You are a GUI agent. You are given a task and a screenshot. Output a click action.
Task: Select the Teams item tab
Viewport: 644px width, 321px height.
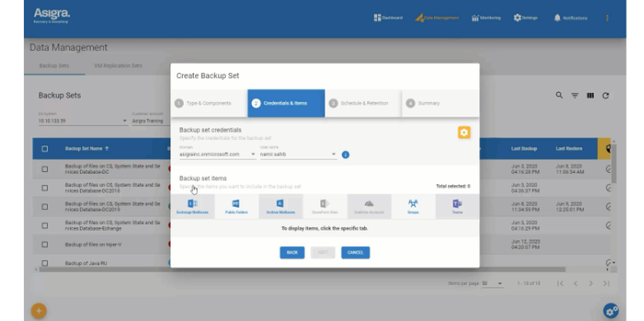click(457, 206)
